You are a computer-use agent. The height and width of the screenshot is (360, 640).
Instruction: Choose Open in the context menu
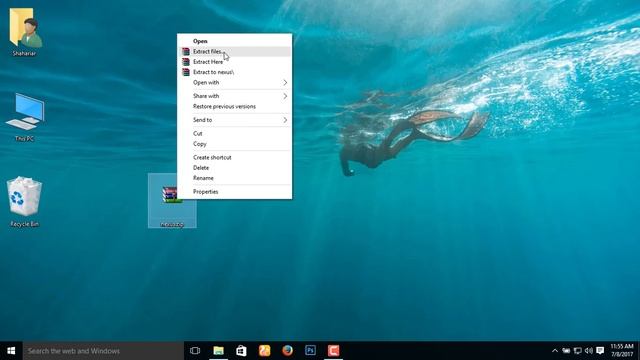pos(235,41)
